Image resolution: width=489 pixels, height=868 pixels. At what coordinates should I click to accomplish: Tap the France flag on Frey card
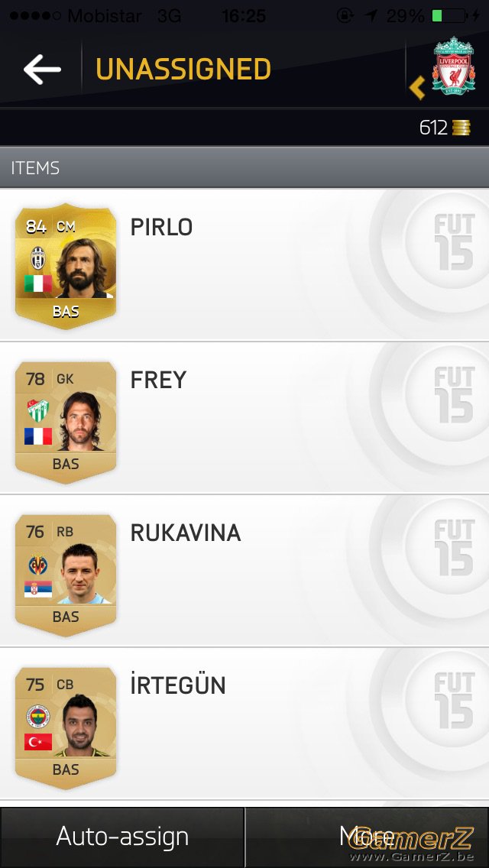click(x=38, y=436)
